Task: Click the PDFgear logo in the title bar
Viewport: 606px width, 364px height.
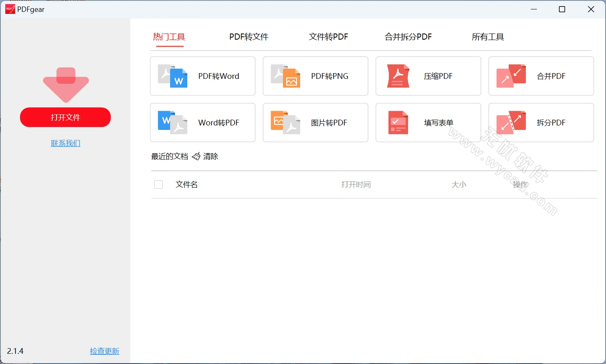Action: tap(9, 9)
